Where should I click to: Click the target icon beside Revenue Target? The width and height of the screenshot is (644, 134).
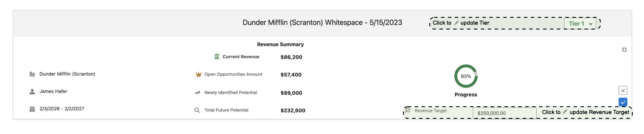coord(408,110)
